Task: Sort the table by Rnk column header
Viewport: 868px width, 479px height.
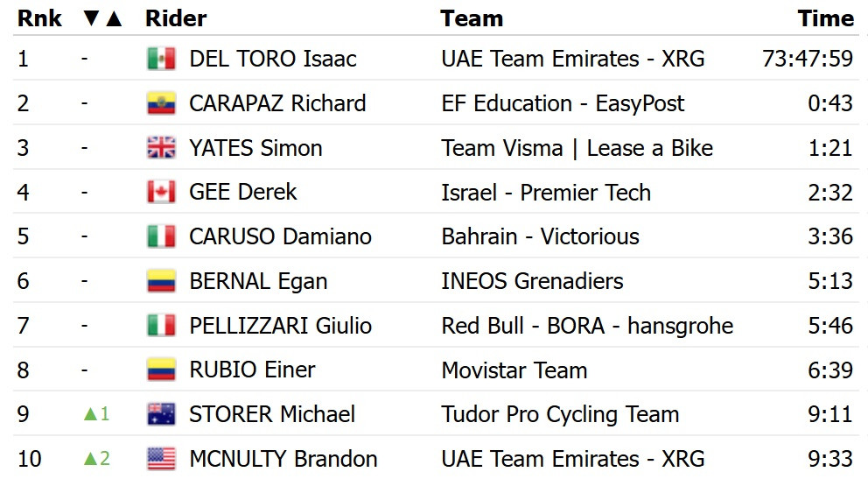Action: [x=39, y=18]
